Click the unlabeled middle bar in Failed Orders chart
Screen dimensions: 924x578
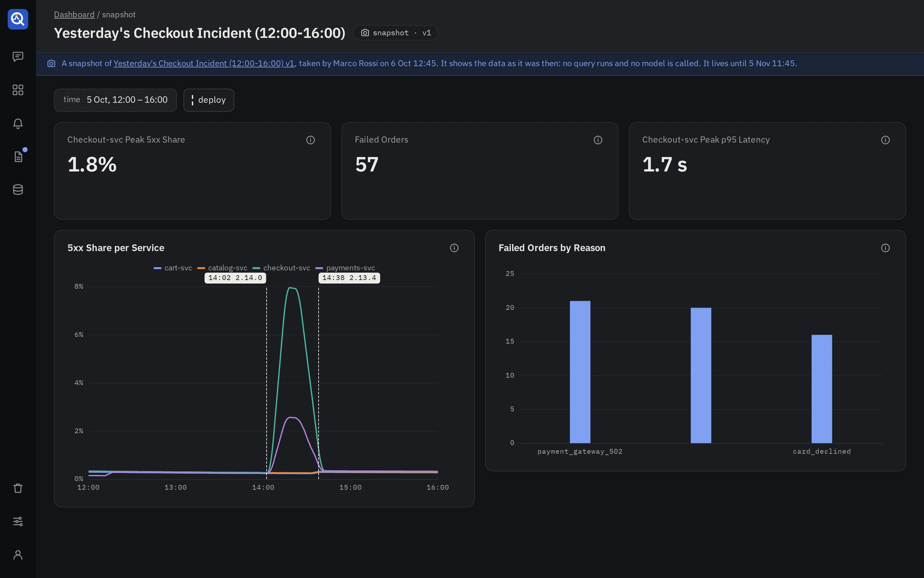(701, 375)
